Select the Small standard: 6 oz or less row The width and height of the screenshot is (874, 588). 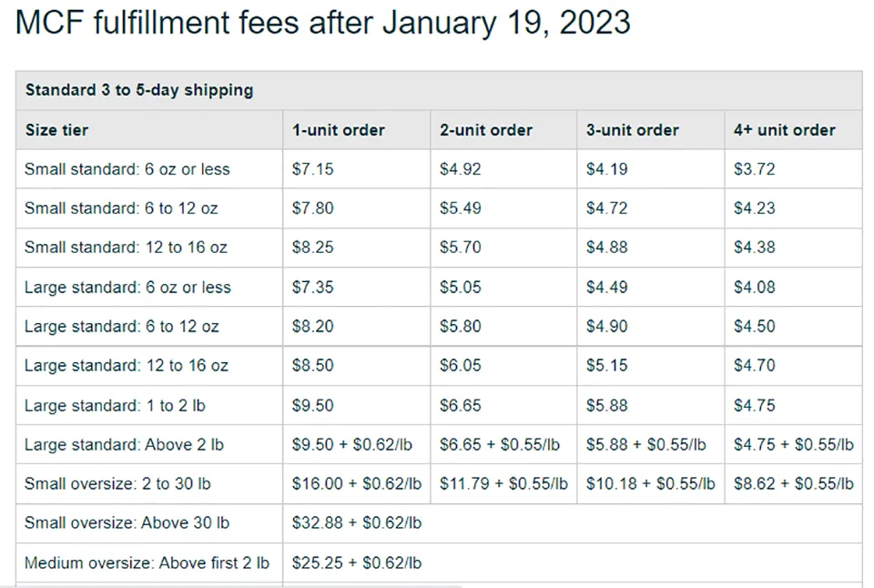pos(439,169)
